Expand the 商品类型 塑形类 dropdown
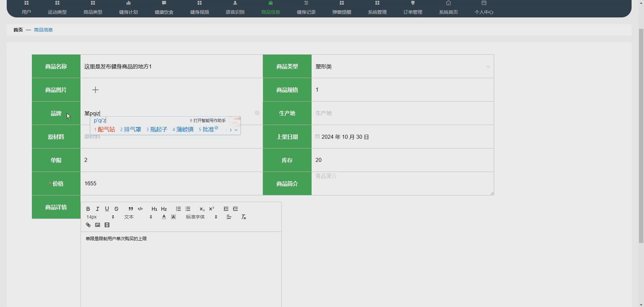Viewport: 644px width, 307px height. click(488, 66)
